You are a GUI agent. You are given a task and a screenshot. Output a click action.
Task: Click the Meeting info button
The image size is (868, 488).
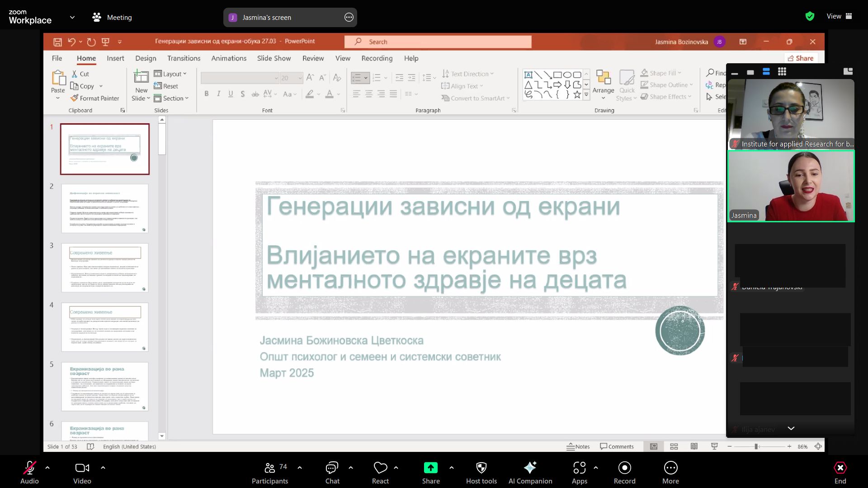click(x=112, y=18)
